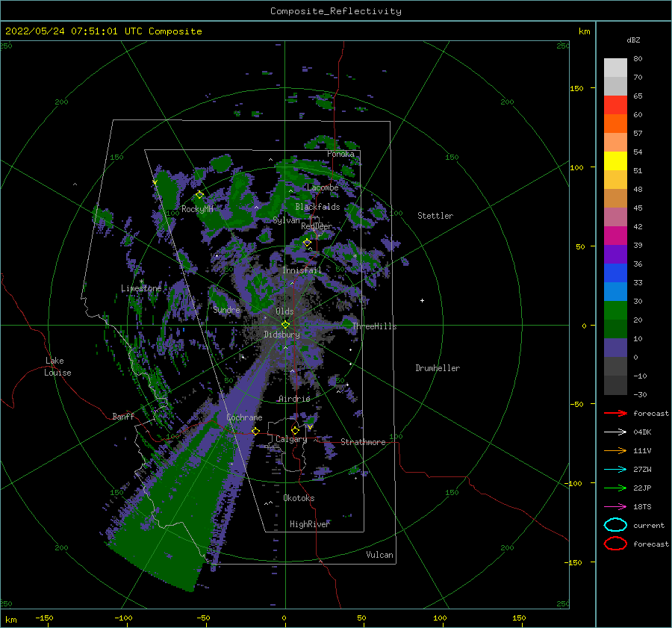
Task: Click the current legend label
Action: pyautogui.click(x=649, y=525)
